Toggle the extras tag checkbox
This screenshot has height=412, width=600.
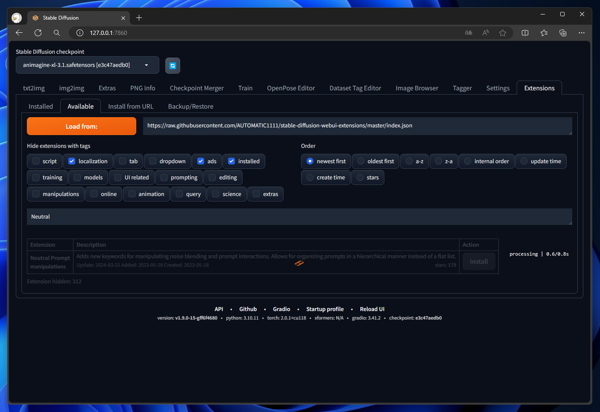[x=256, y=194]
